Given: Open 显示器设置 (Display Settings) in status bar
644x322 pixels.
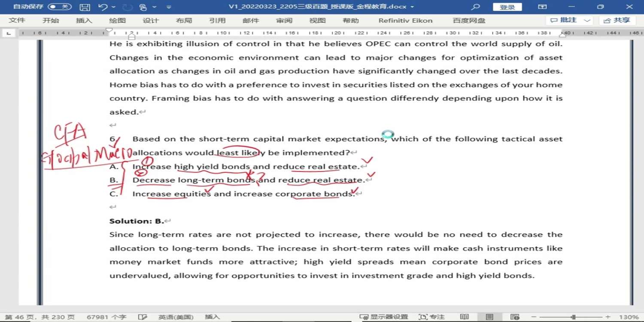Looking at the screenshot, I should [384, 317].
